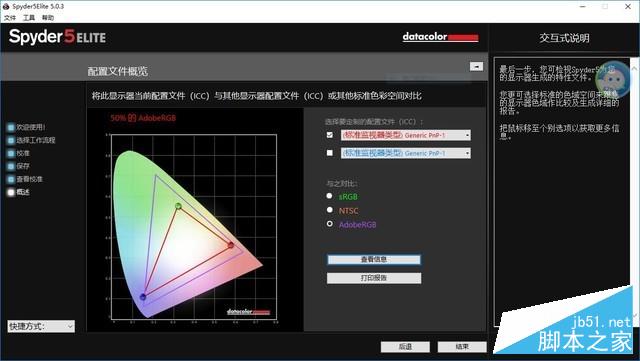
Task: Click the 结束 finish button
Action: click(x=462, y=347)
